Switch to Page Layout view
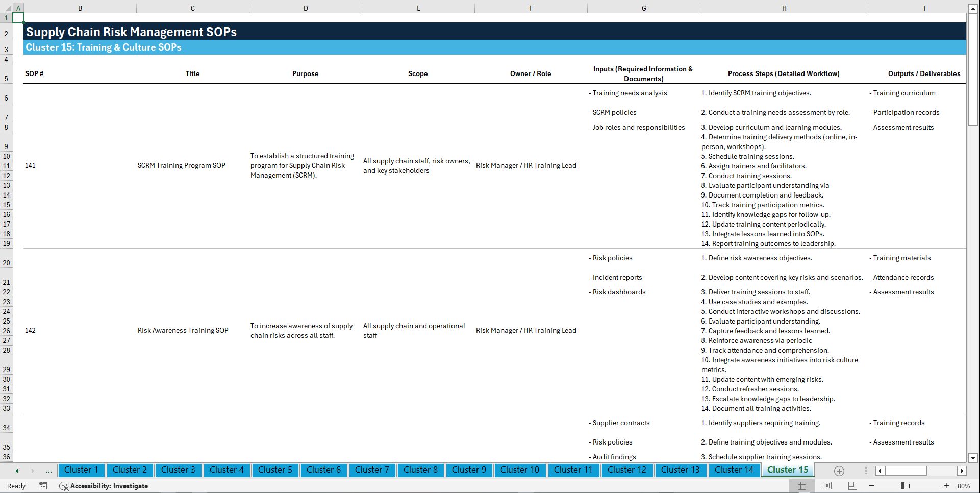This screenshot has height=493, width=980. [826, 486]
